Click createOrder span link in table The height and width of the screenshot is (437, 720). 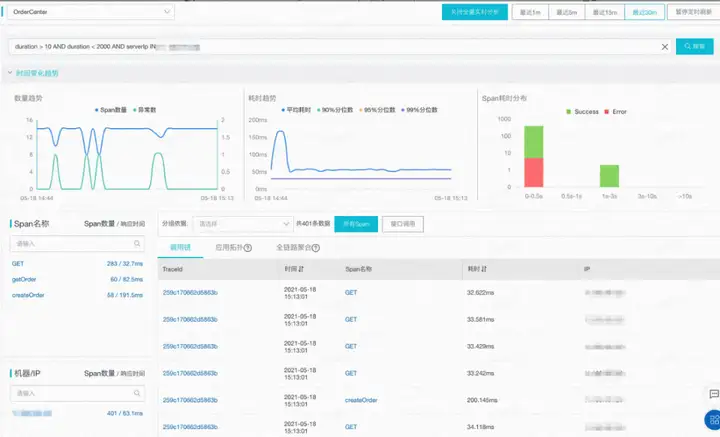361,400
